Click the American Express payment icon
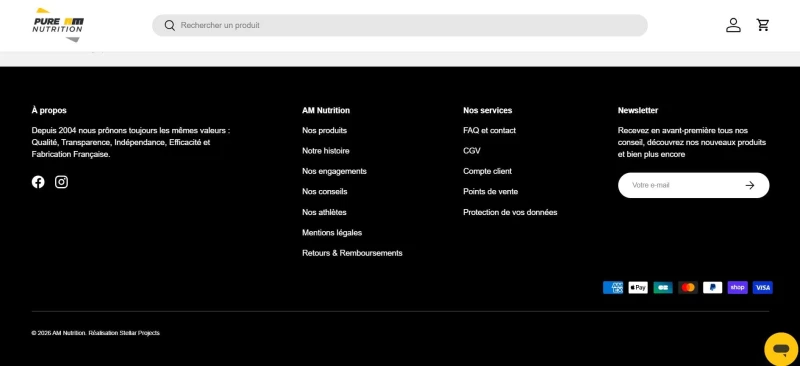Viewport: 800px width, 366px height. (613, 287)
